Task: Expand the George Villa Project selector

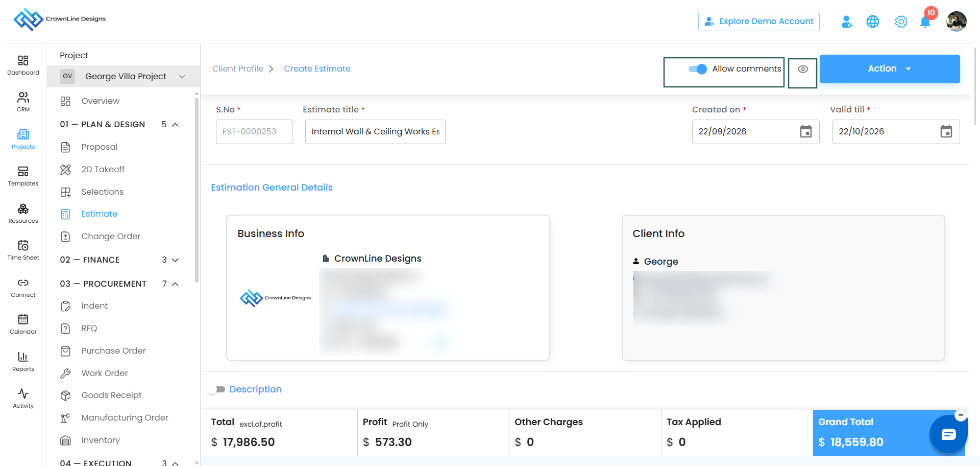Action: click(124, 76)
